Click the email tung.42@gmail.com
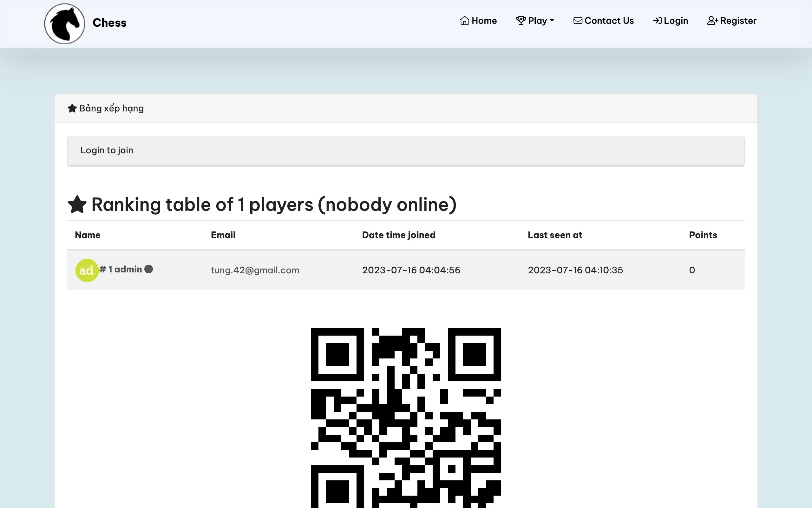Image resolution: width=812 pixels, height=508 pixels. tap(255, 270)
